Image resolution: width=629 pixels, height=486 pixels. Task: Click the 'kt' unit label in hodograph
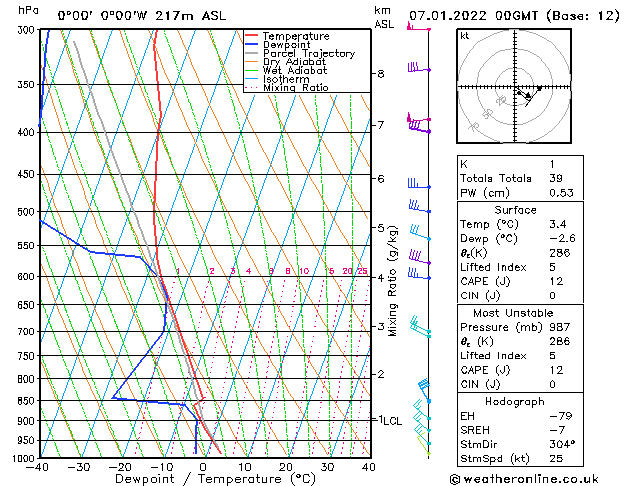[x=465, y=36]
